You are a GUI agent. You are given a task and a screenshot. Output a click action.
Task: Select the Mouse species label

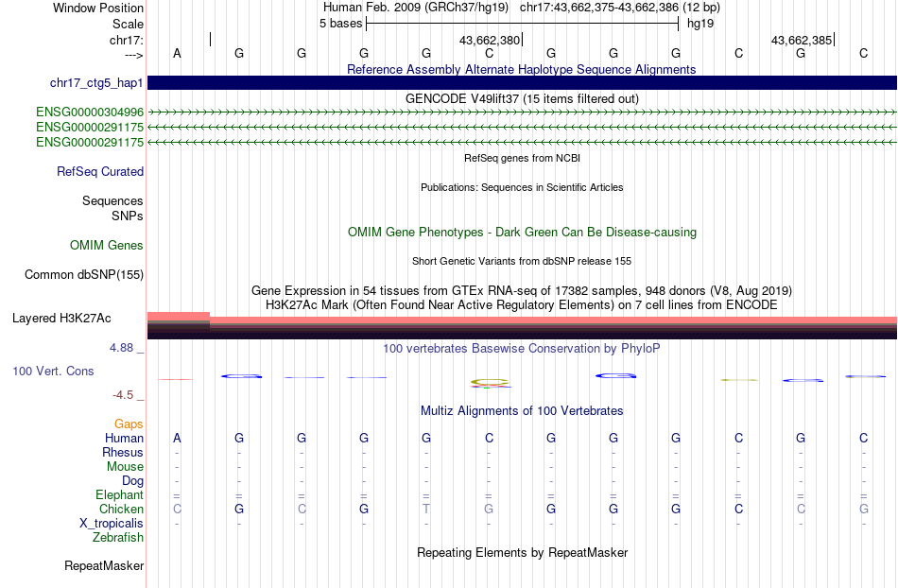tap(125, 467)
